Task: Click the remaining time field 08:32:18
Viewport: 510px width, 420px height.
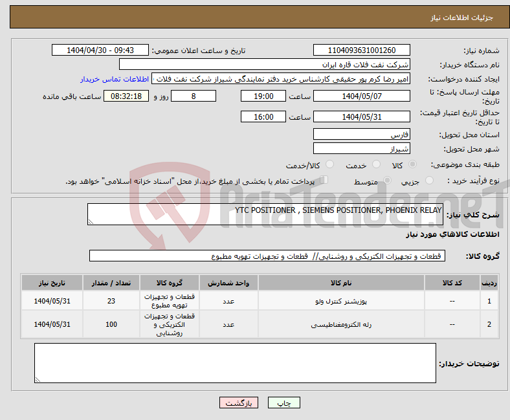Action: (x=126, y=96)
